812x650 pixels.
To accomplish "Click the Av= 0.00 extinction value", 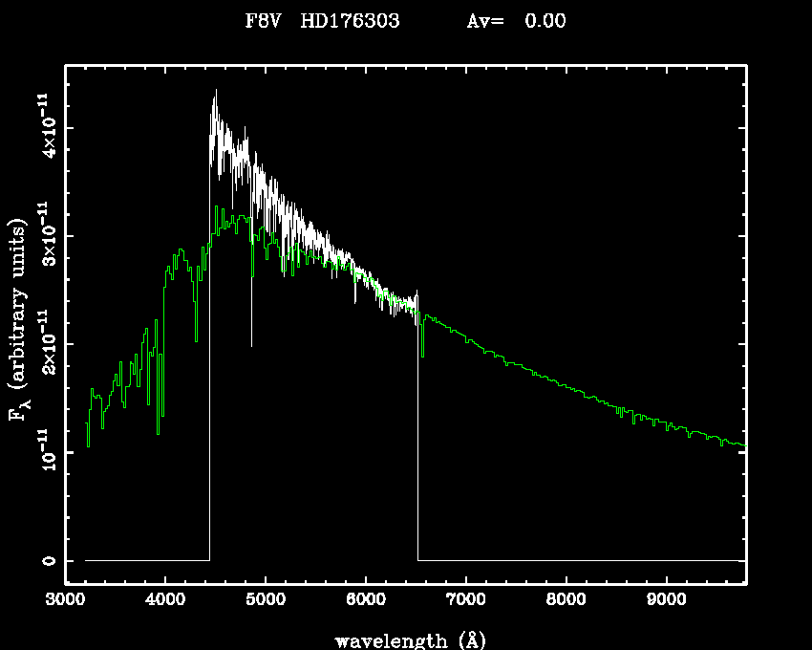I will coord(516,22).
